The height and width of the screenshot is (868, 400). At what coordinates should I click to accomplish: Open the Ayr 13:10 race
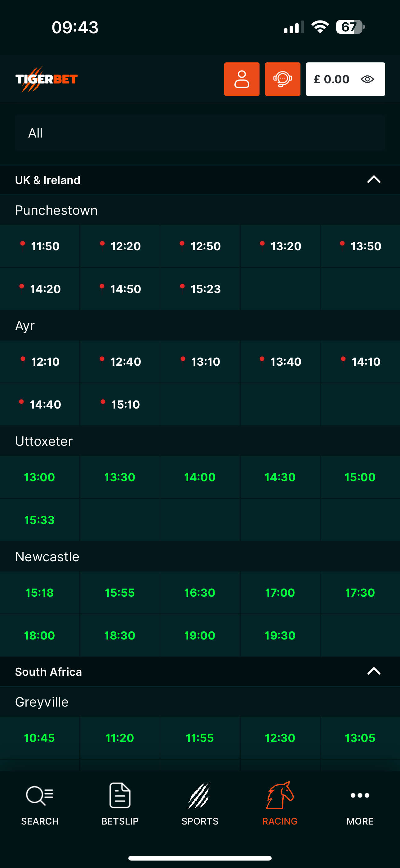[200, 362]
